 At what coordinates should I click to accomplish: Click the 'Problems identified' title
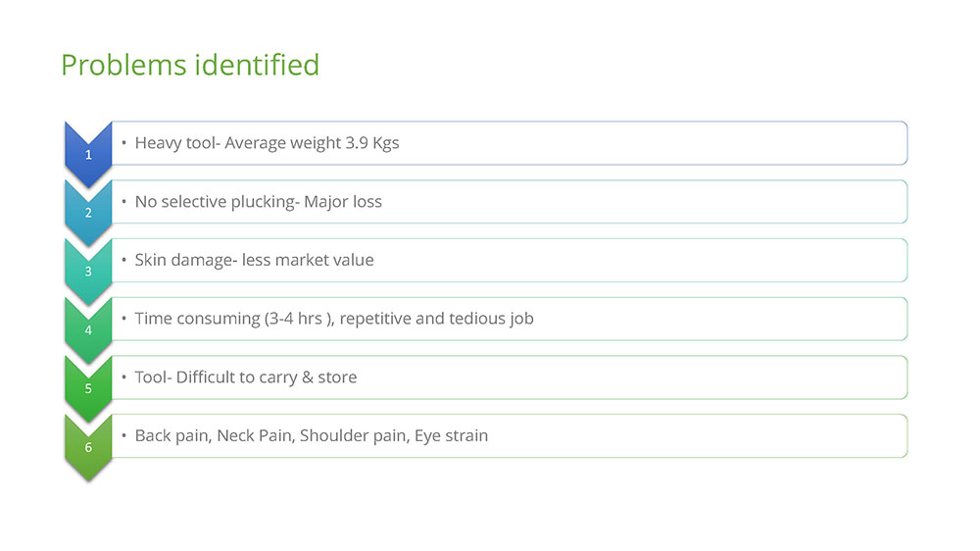pyautogui.click(x=190, y=65)
